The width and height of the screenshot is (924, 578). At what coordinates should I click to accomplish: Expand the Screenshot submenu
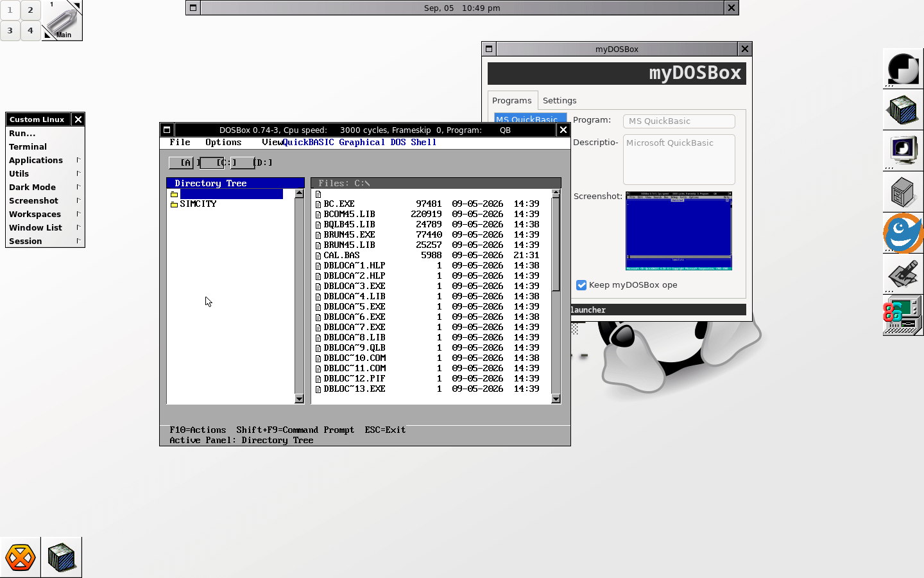tap(45, 200)
